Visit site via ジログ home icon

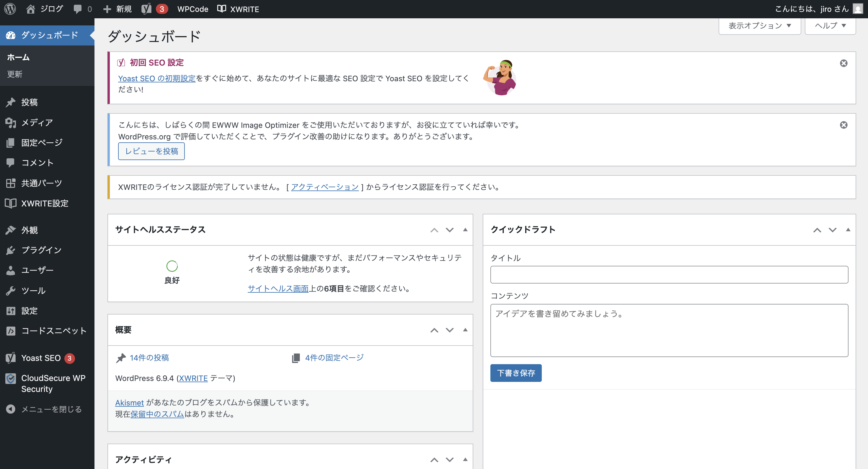[31, 9]
